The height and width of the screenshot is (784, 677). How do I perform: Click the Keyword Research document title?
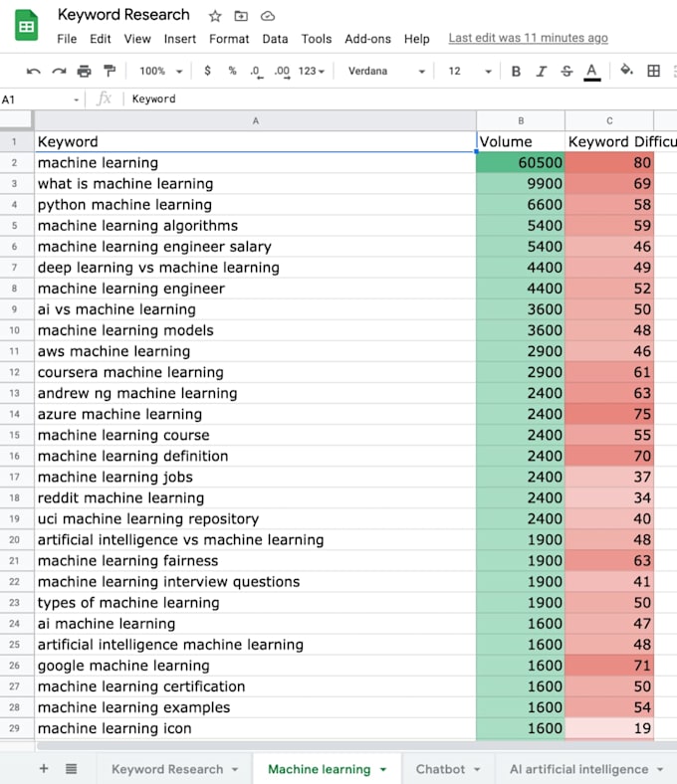tap(123, 15)
